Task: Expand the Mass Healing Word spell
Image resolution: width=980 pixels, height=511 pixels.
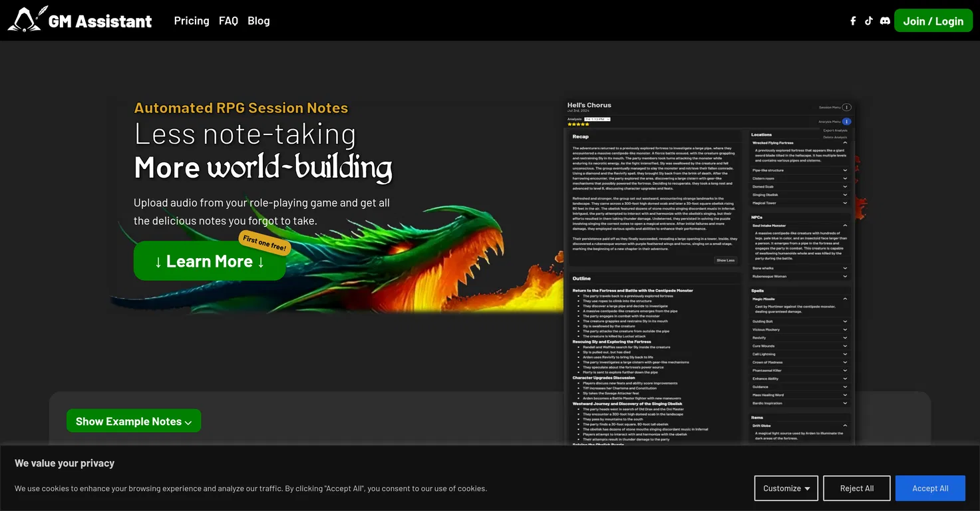Action: tap(845, 395)
